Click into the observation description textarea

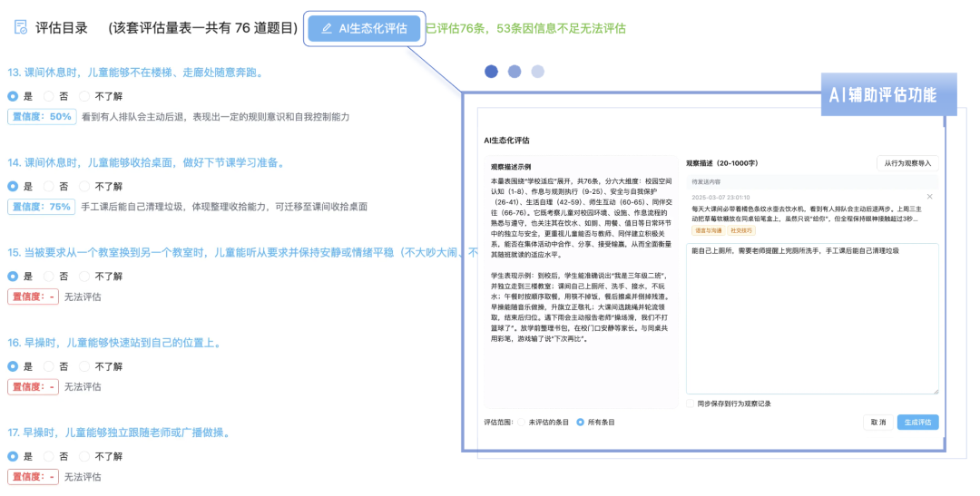pyautogui.click(x=812, y=318)
